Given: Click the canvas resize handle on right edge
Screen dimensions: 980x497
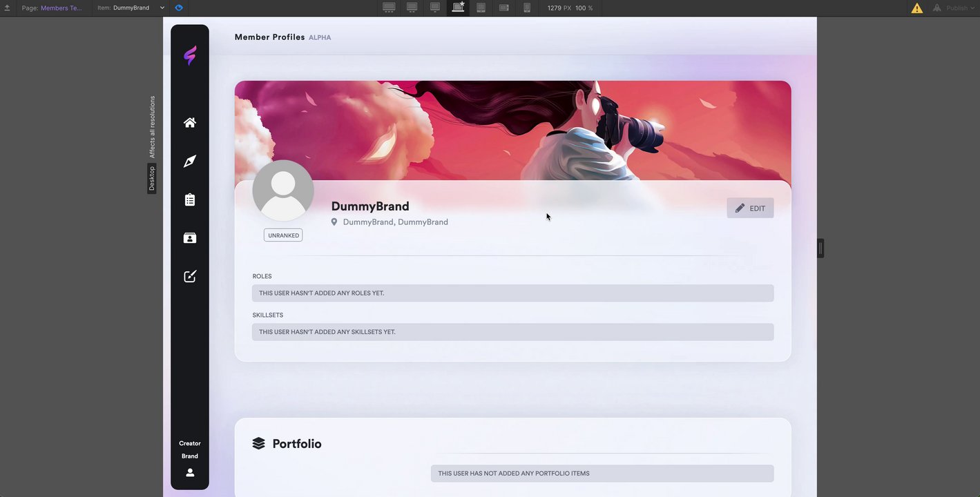Looking at the screenshot, I should point(820,248).
